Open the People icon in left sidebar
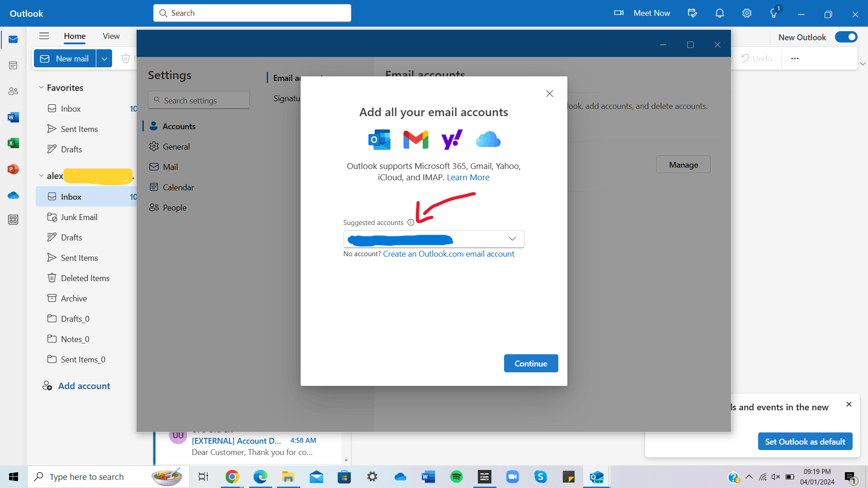This screenshot has width=868, height=488. point(13,91)
